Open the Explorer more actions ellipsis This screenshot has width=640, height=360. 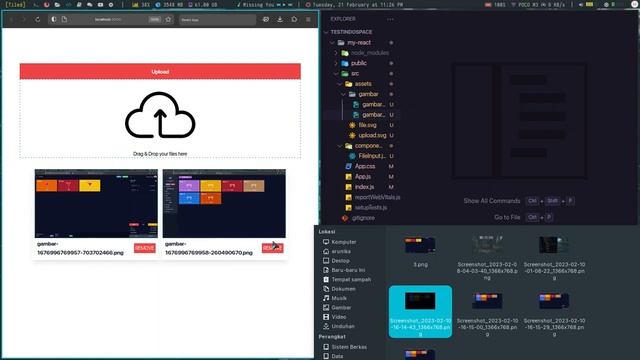click(391, 19)
